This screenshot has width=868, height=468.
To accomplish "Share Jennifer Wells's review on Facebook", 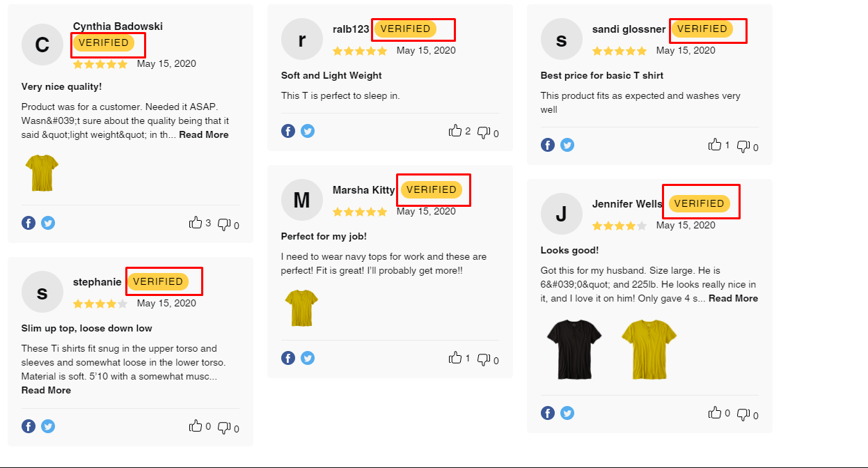I will pos(548,412).
